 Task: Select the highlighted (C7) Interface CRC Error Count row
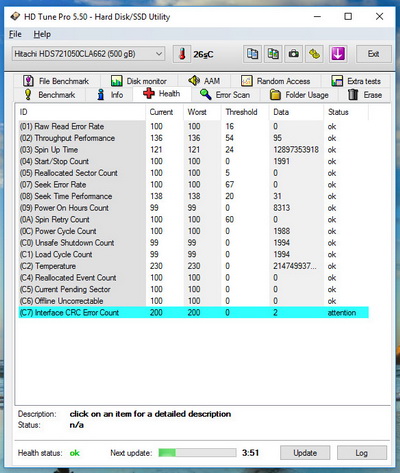193,313
